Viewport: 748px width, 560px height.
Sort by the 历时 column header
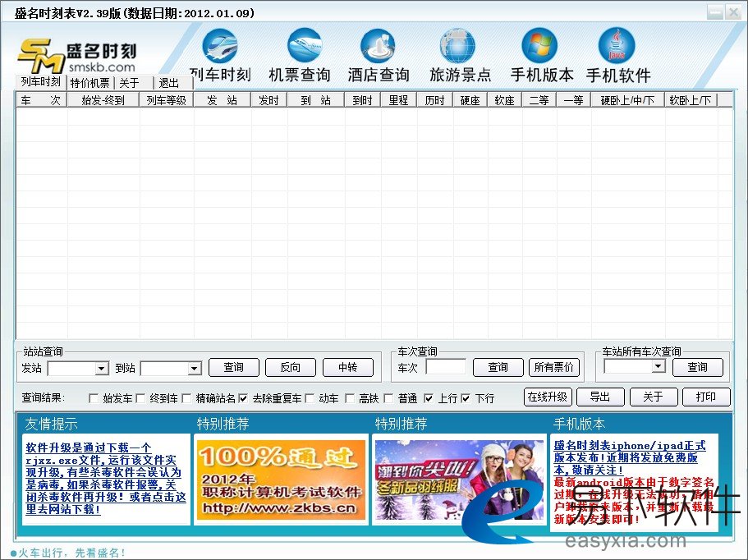435,100
